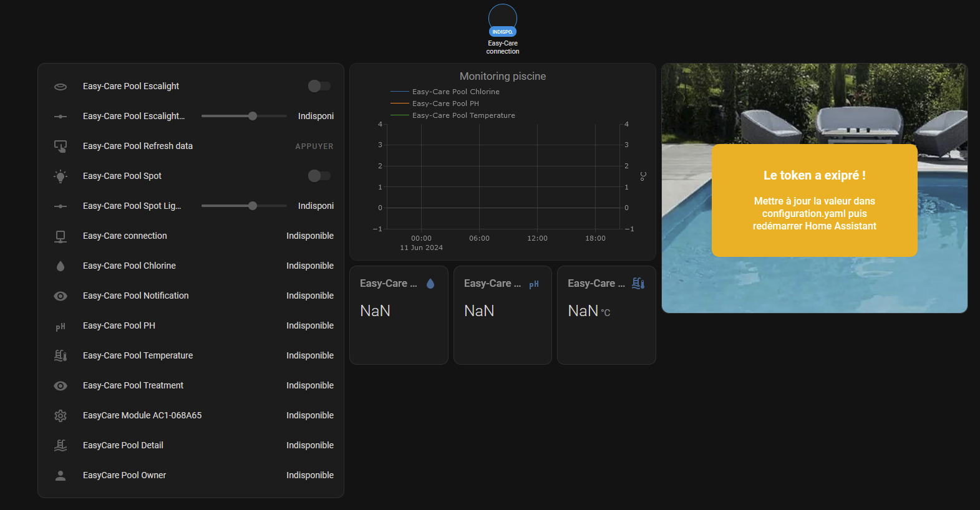Open the EasyCare Module AC1-068A65 row label
The height and width of the screenshot is (510, 980).
(142, 415)
